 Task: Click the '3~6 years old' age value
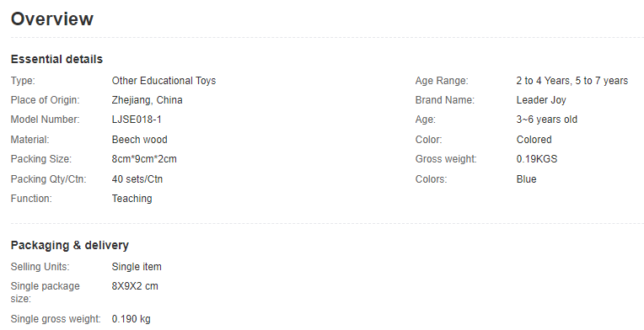tap(547, 120)
